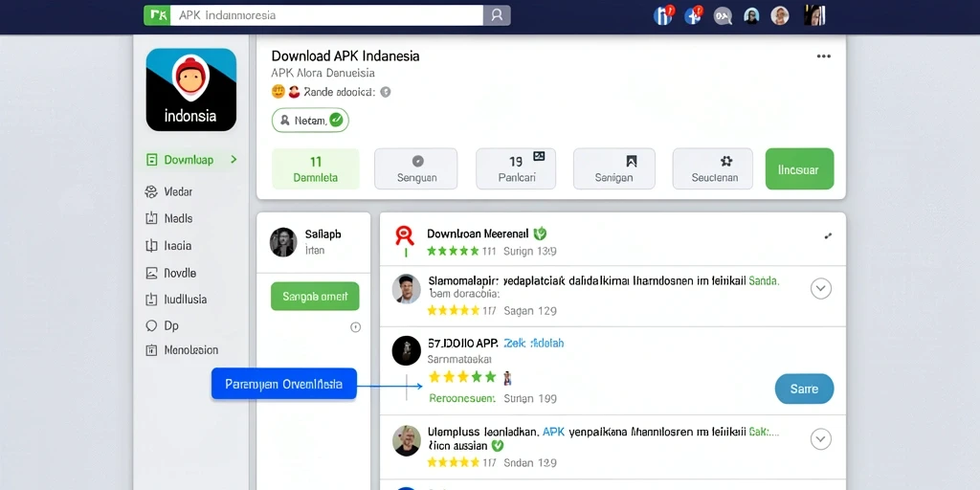Open Vledar in the sidebar

pyautogui.click(x=178, y=191)
